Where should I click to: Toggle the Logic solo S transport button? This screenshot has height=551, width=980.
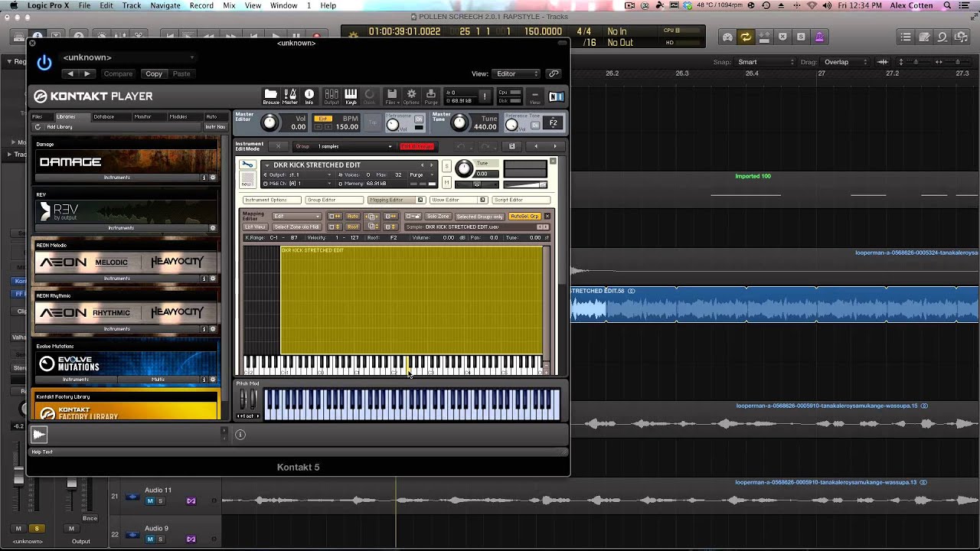coord(801,37)
